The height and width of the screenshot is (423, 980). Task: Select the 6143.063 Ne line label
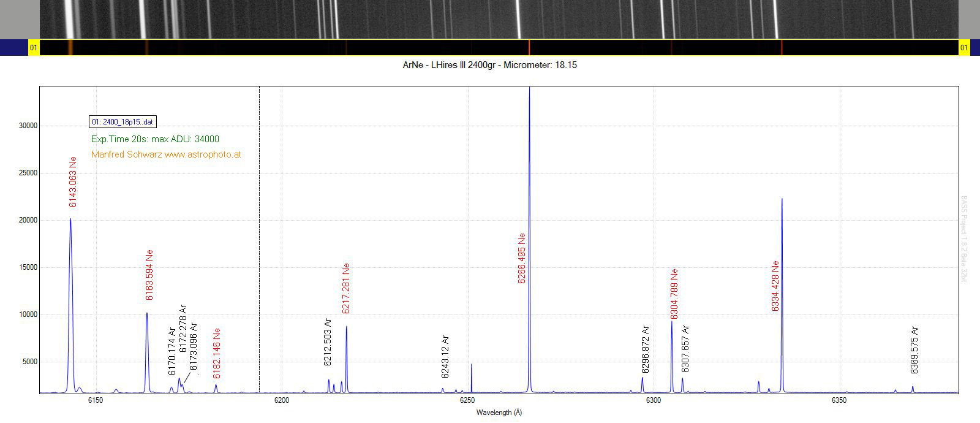(73, 181)
